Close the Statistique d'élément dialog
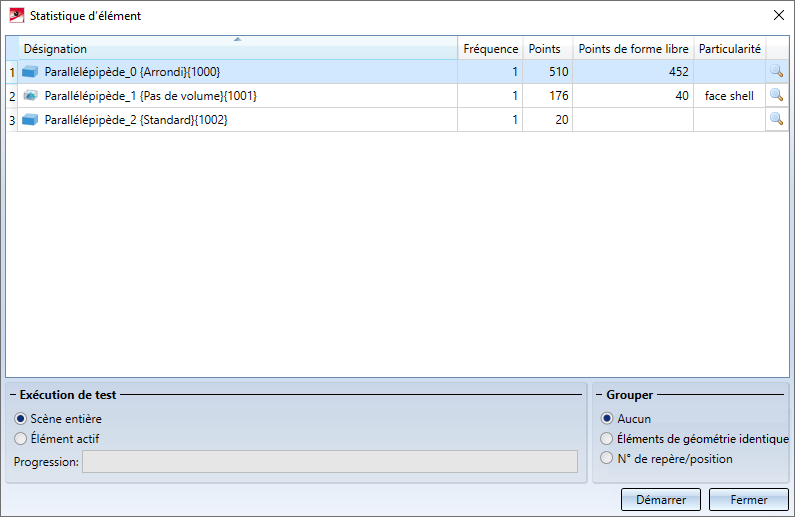 [x=779, y=15]
